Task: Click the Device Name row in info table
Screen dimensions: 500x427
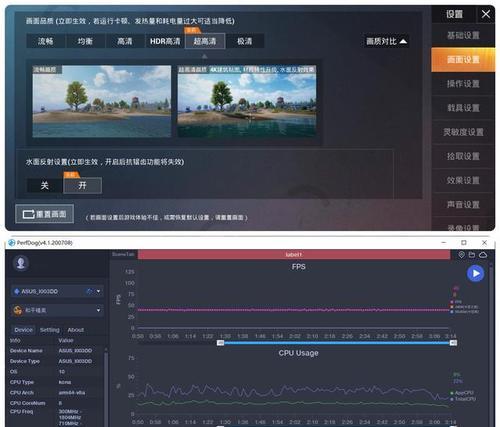Action: click(x=56, y=351)
